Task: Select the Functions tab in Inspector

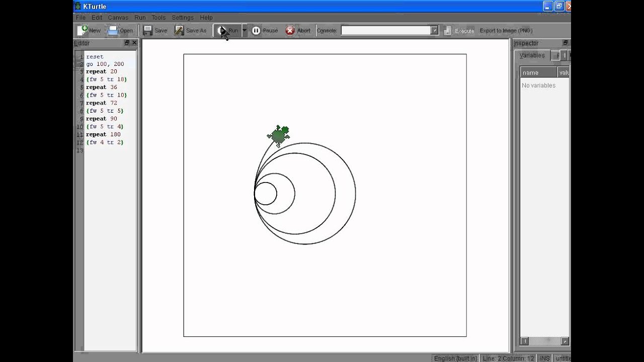Action: pos(555,56)
